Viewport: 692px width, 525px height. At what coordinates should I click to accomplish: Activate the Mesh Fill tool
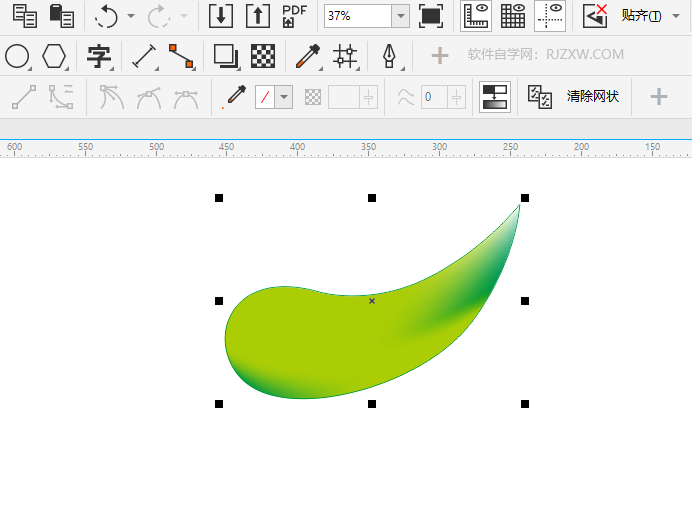(x=345, y=57)
